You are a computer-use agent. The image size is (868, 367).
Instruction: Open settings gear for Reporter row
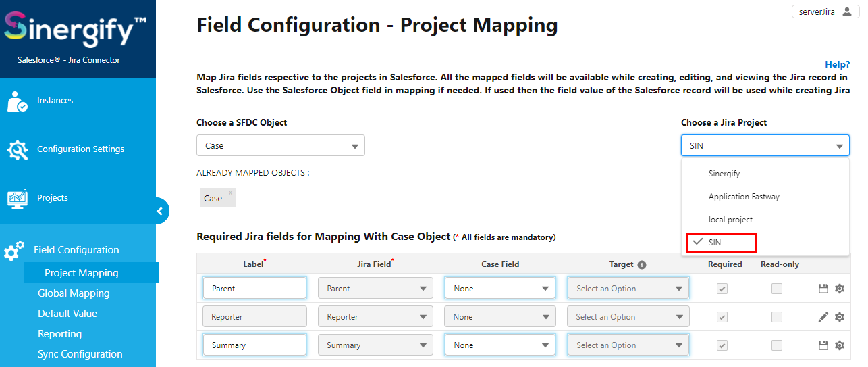(840, 317)
